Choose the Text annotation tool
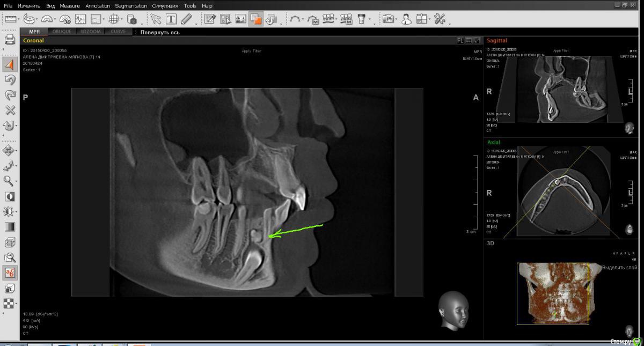Screen dimensions: 644x346 pyautogui.click(x=171, y=19)
